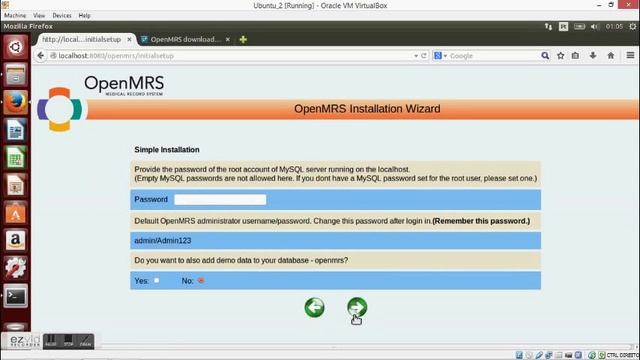Open the battery indicator
640x360 pixels.
(579, 27)
